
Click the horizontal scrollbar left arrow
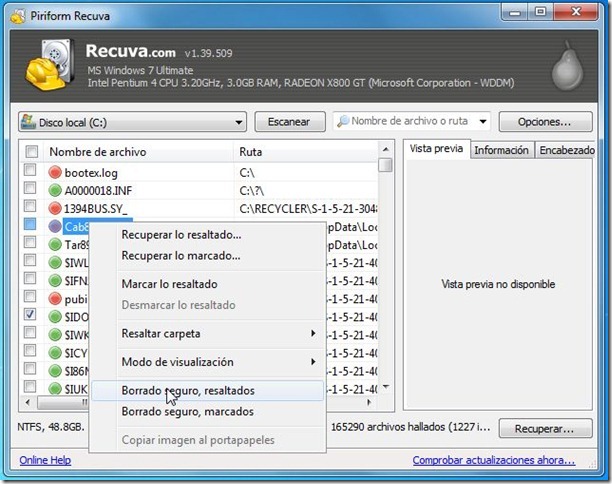[28, 402]
